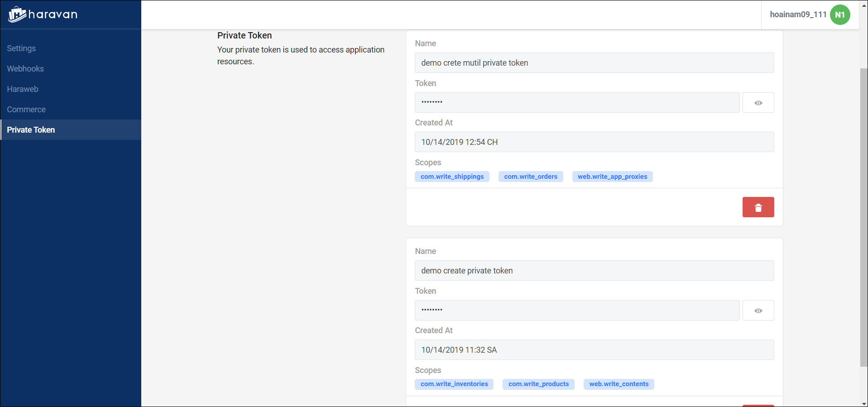Click the masked token field of the first card
This screenshot has height=407, width=868.
pyautogui.click(x=577, y=103)
